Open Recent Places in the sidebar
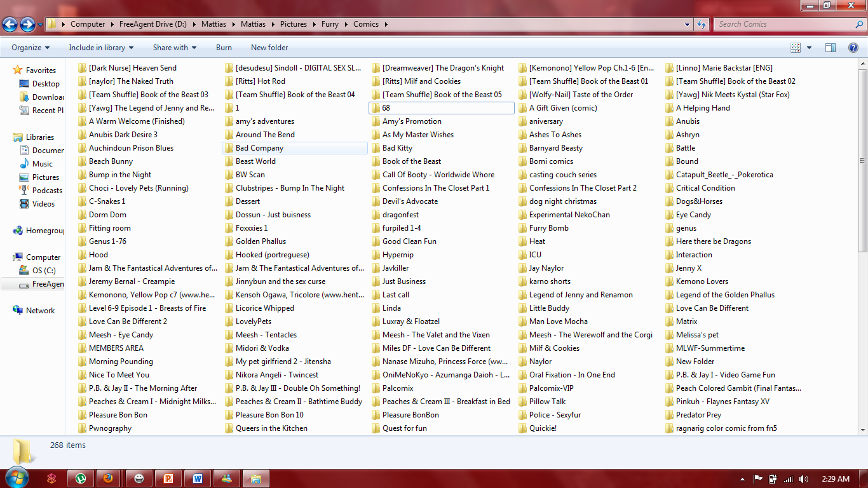Viewport: 868px width, 488px height. 48,110
